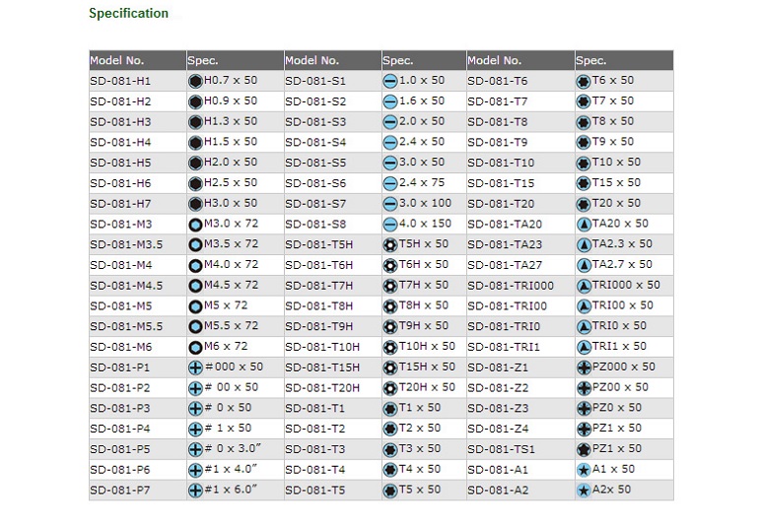Click the Phillips icon next to # 1 x 50
Viewport: 759px width, 532px height.
pos(195,429)
